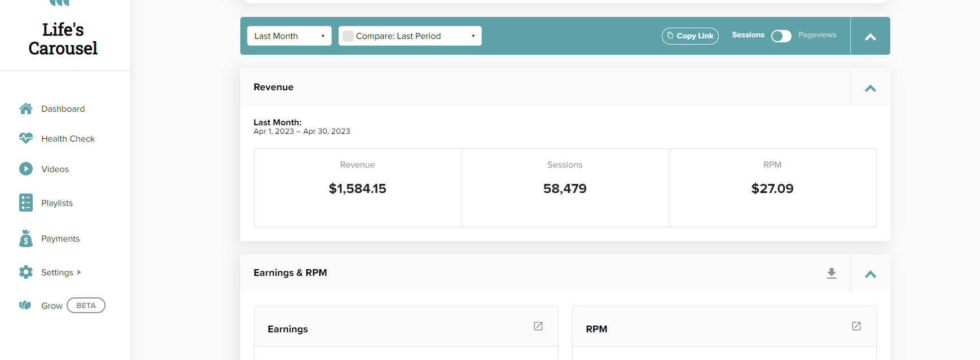Click the Health Check heartbeat icon

pos(26,138)
